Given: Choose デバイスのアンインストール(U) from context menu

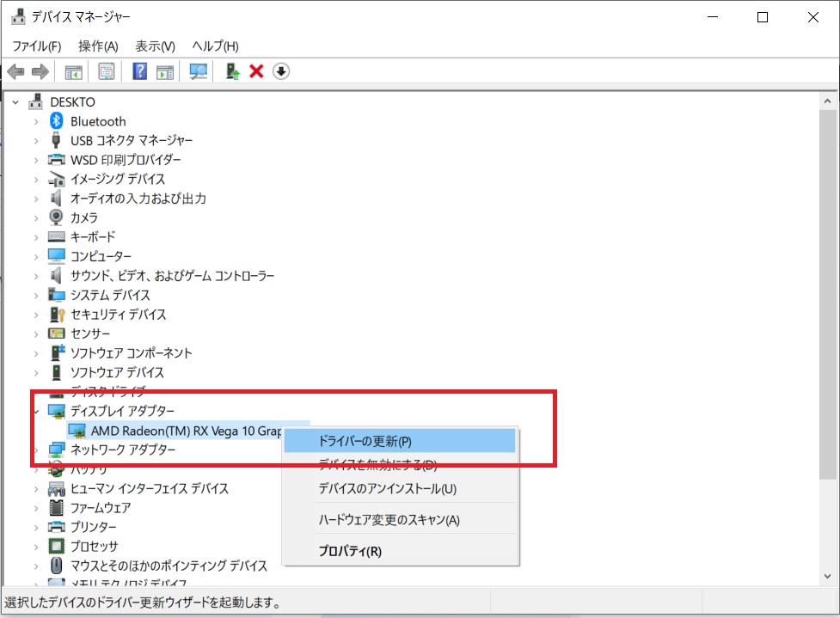Looking at the screenshot, I should [x=400, y=488].
